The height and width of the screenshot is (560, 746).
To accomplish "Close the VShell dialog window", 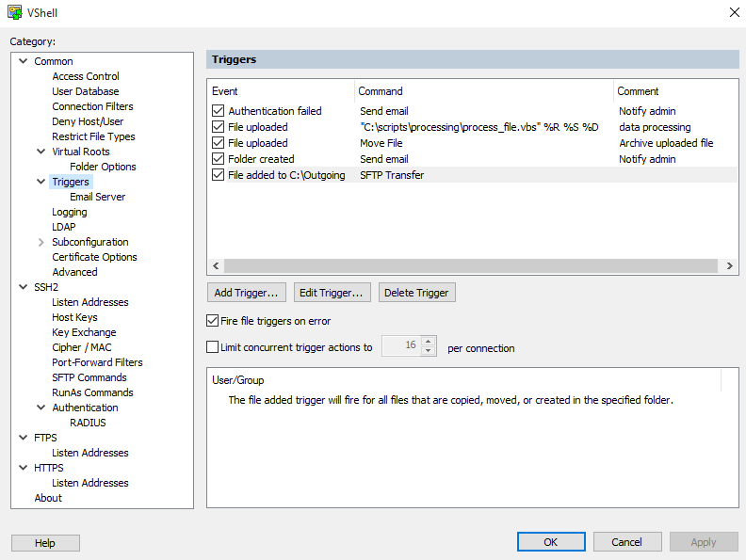I will (734, 12).
